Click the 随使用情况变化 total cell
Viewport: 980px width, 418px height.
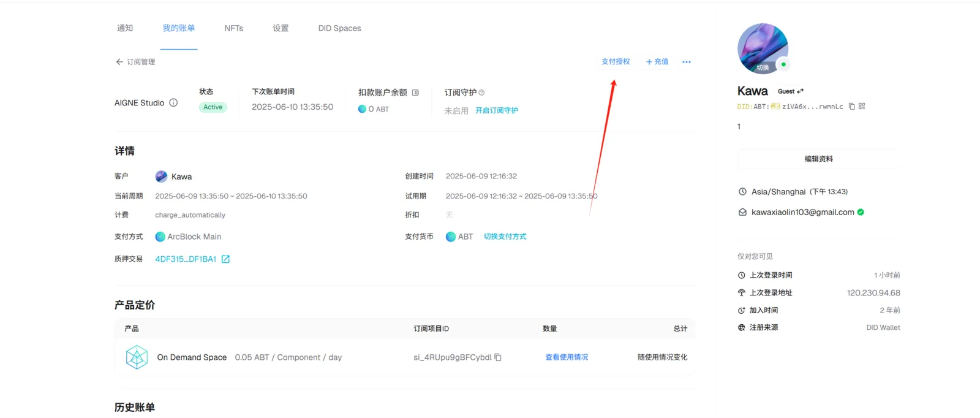click(663, 357)
